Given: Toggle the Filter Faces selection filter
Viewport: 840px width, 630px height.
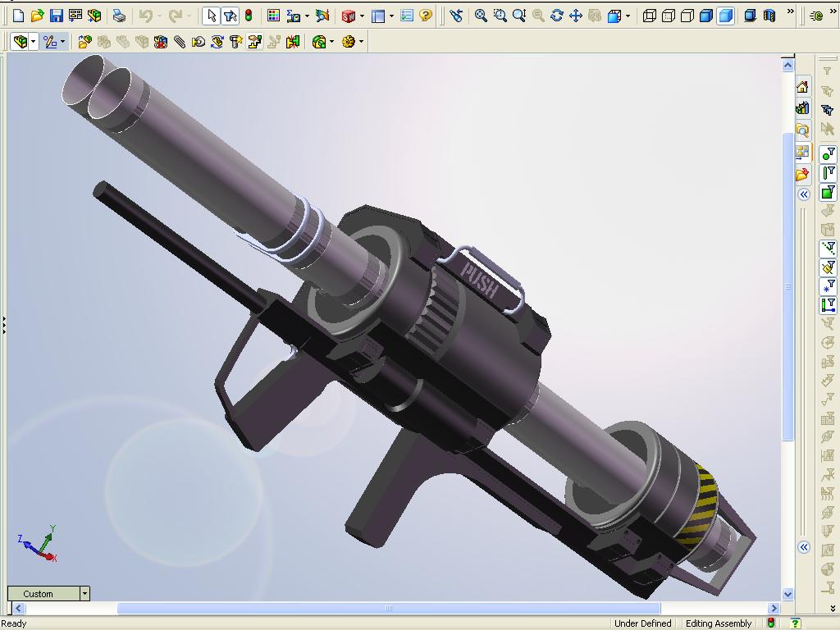Looking at the screenshot, I should tap(829, 193).
